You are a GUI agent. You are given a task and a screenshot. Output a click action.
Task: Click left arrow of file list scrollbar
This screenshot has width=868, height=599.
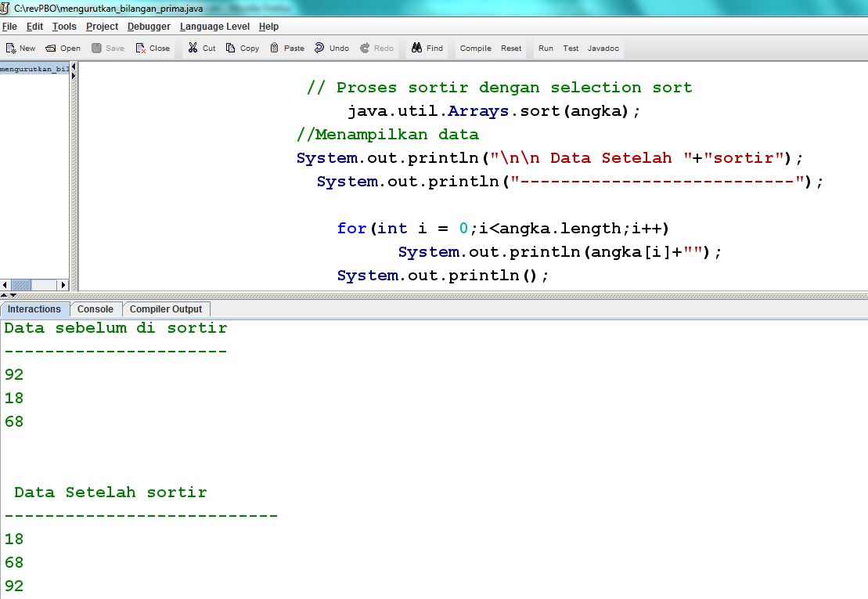pyautogui.click(x=5, y=285)
